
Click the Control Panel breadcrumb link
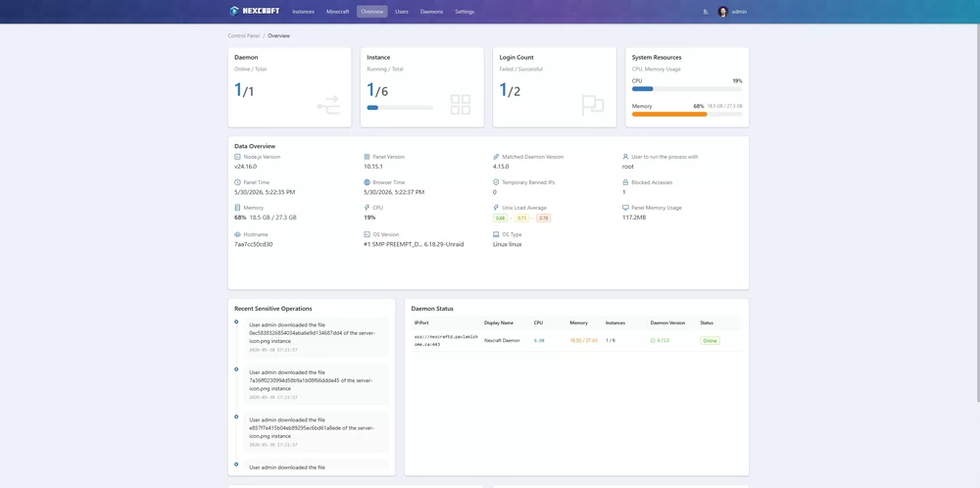[244, 35]
